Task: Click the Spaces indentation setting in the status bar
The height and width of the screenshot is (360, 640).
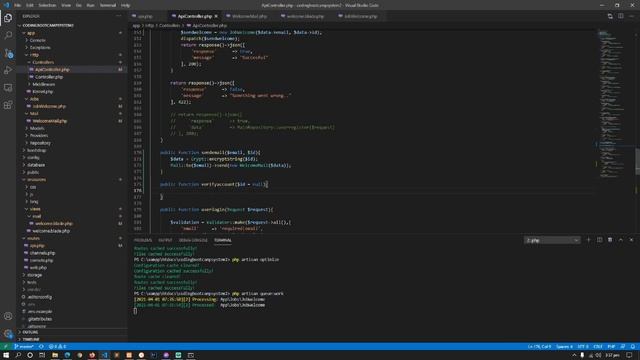Action: coord(564,347)
